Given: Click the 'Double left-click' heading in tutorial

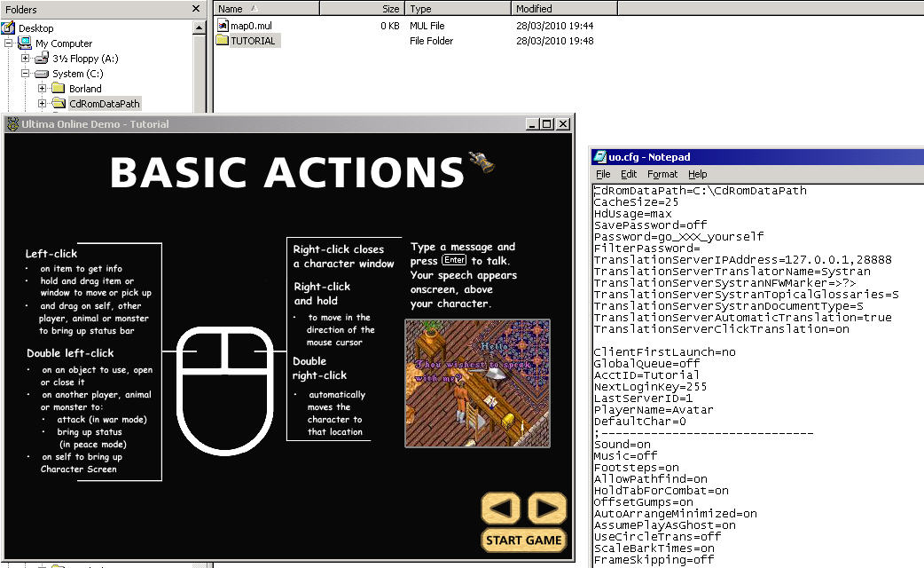Looking at the screenshot, I should pos(70,352).
